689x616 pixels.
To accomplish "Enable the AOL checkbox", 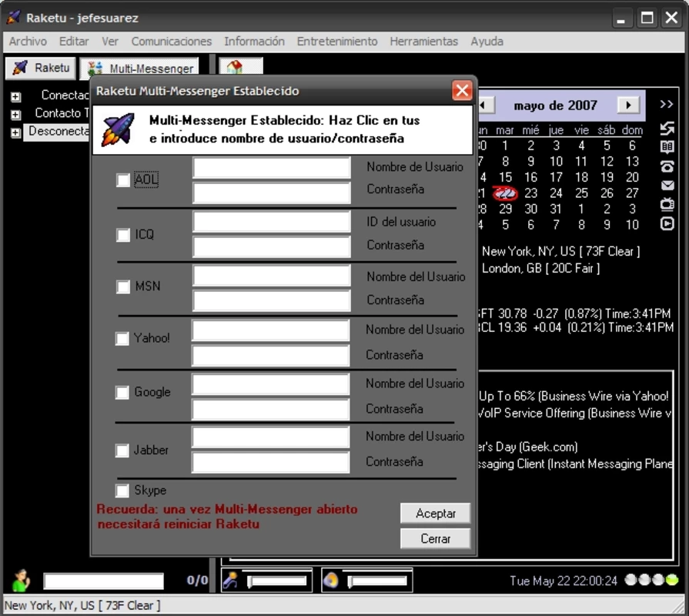I will (123, 180).
